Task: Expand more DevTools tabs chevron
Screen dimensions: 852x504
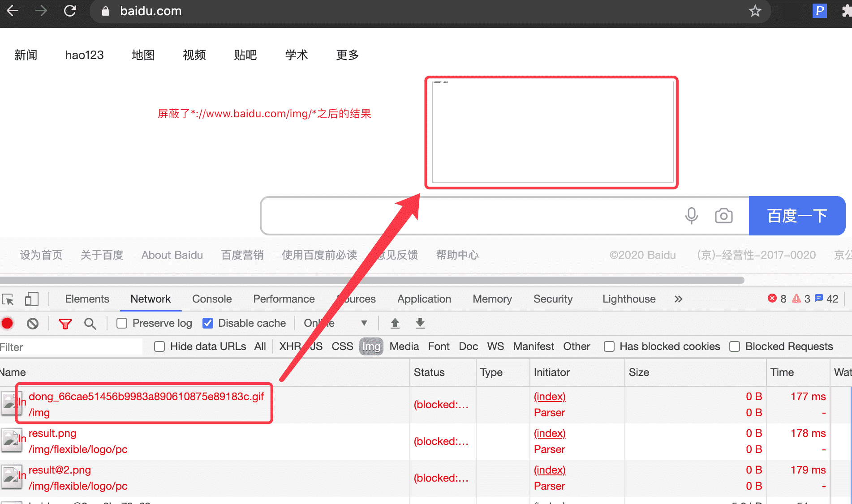Action: (x=678, y=299)
